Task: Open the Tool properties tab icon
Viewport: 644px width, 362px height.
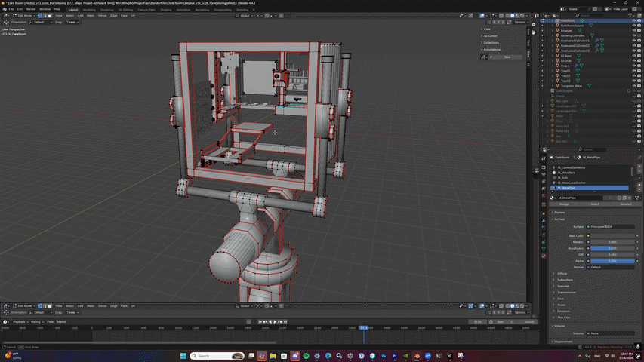Action: (544, 159)
